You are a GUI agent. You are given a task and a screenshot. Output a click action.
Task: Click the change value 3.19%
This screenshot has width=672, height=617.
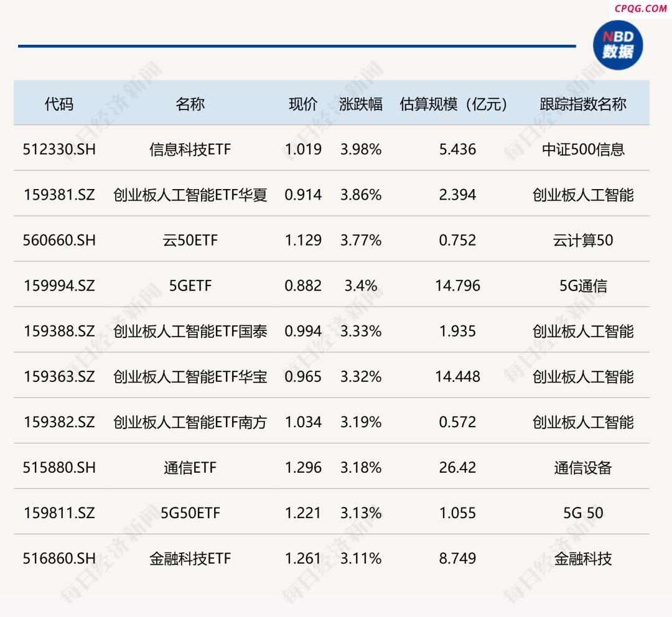coord(361,422)
